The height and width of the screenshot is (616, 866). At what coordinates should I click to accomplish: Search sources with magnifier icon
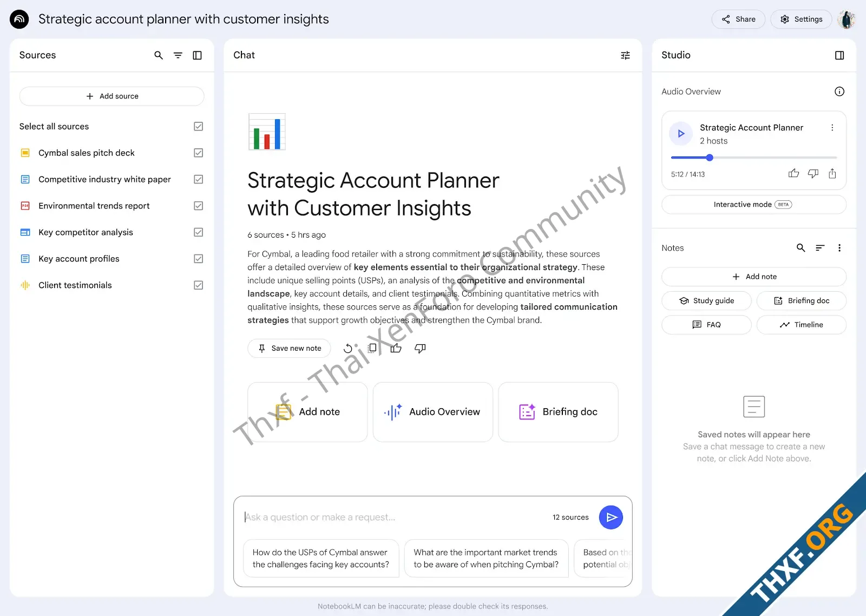tap(159, 55)
